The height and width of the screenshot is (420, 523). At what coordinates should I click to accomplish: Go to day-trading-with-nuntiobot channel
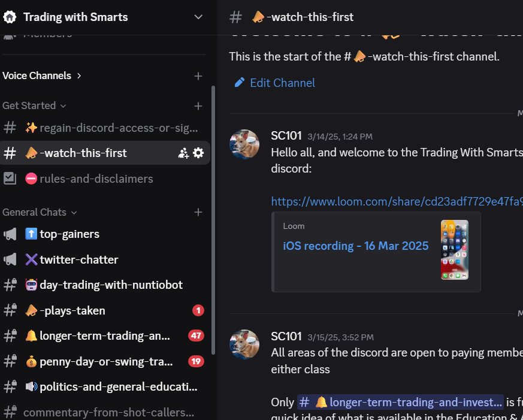[111, 285]
